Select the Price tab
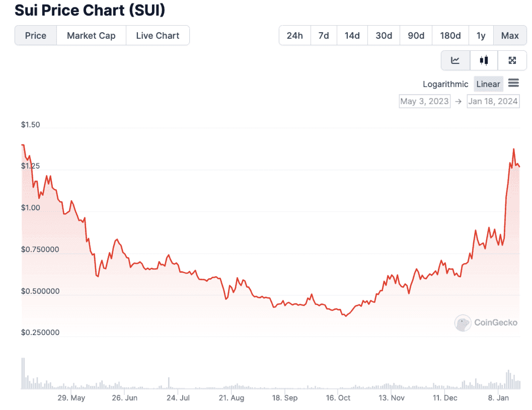Viewport: 532px width, 410px height. (x=35, y=35)
